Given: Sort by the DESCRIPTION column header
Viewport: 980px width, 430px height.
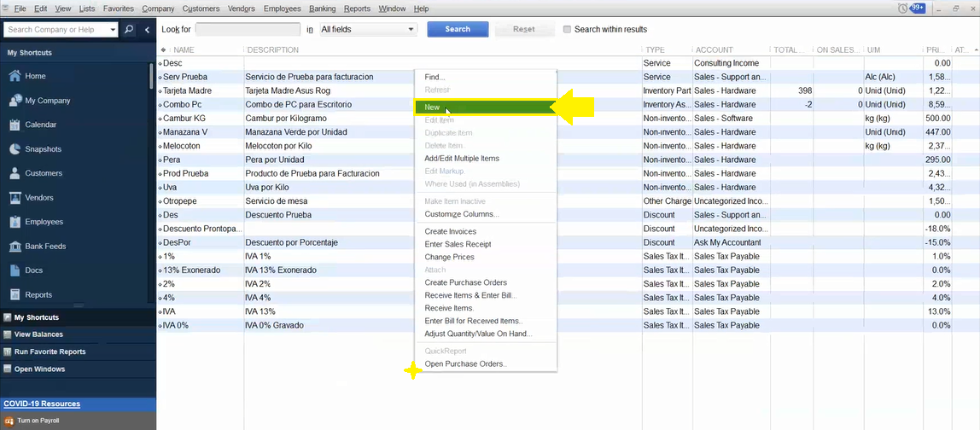Looking at the screenshot, I should (273, 50).
